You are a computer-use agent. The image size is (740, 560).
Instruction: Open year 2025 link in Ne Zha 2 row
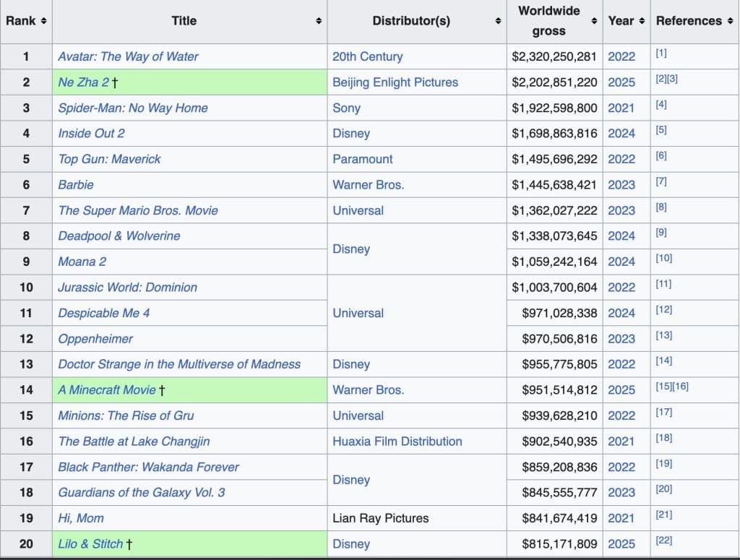click(621, 82)
